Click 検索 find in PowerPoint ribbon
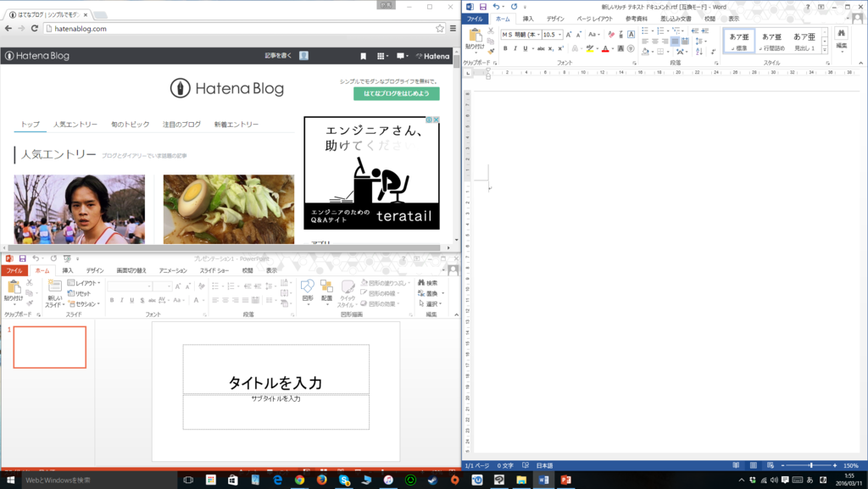Image resolution: width=868 pixels, height=489 pixels. pos(428,283)
